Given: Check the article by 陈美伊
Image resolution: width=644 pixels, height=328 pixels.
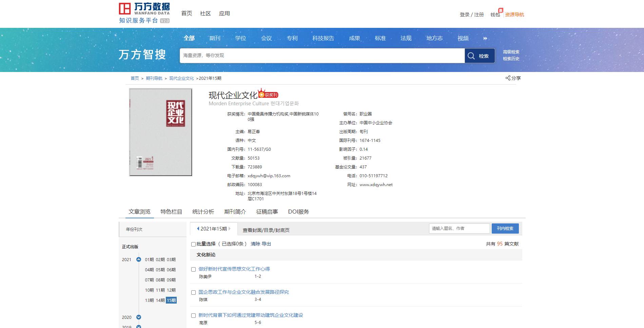Looking at the screenshot, I should [193, 269].
